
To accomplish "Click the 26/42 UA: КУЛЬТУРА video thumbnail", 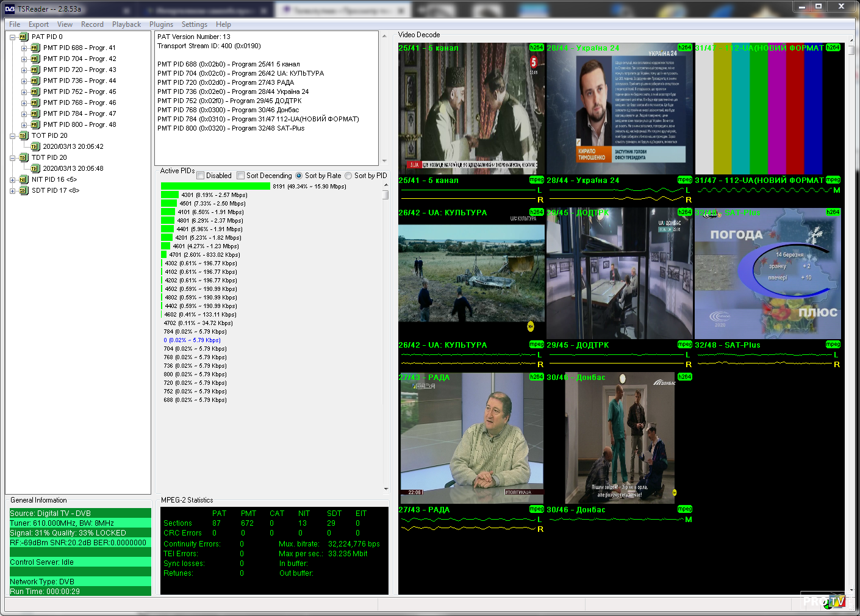I will click(471, 273).
